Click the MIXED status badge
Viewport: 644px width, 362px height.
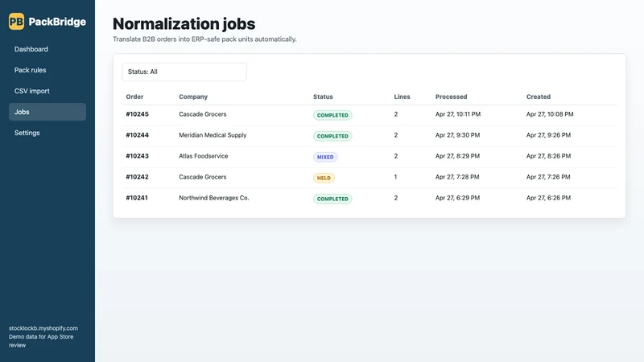point(325,157)
